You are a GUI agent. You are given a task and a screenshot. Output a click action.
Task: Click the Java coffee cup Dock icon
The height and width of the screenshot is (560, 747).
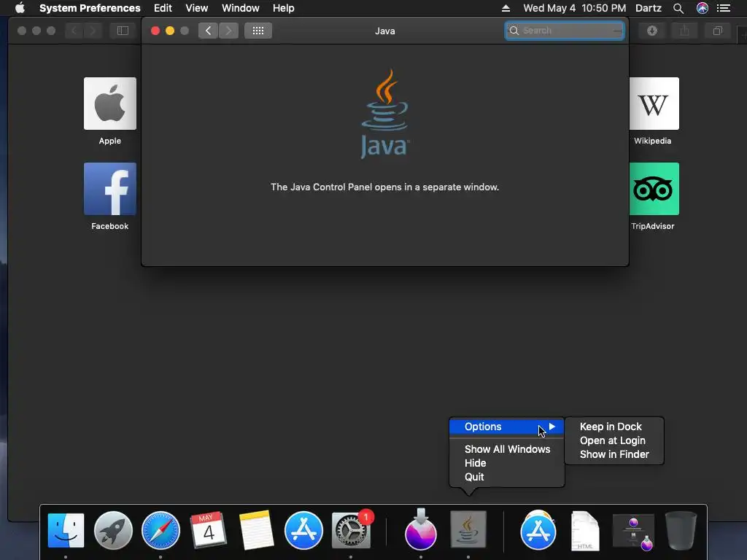[x=468, y=529]
